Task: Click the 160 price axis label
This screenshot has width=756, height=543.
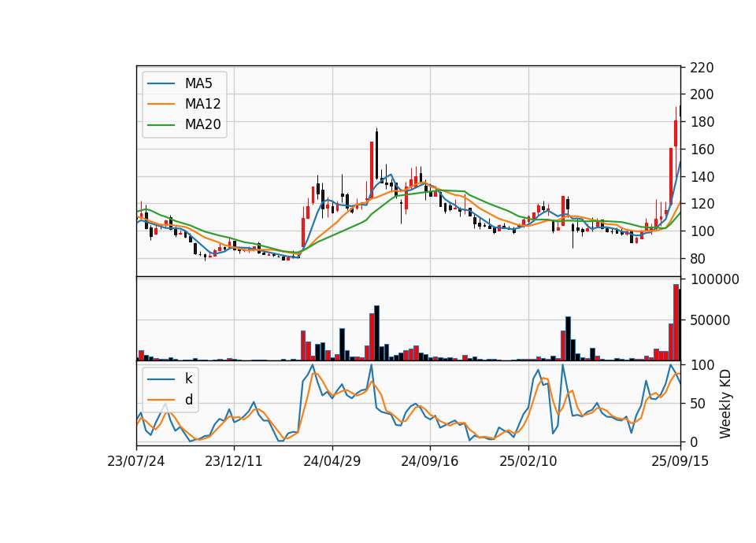Action: pos(702,150)
